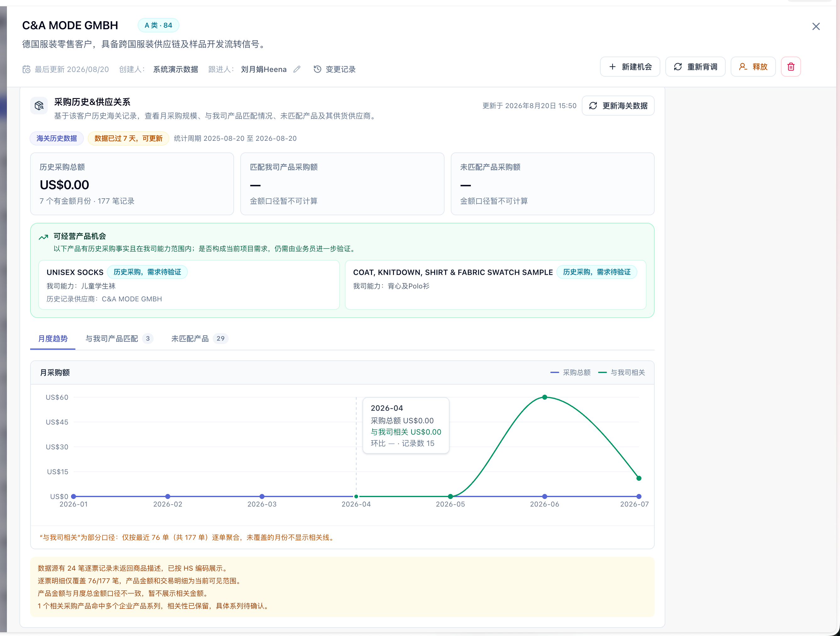Click the blue 2026-02 data point
Image resolution: width=840 pixels, height=636 pixels.
point(168,496)
